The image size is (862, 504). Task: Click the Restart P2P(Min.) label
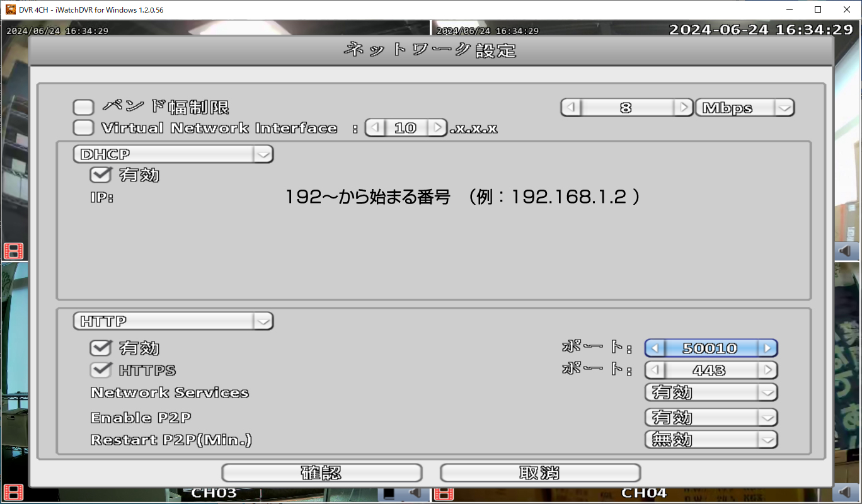(x=171, y=440)
